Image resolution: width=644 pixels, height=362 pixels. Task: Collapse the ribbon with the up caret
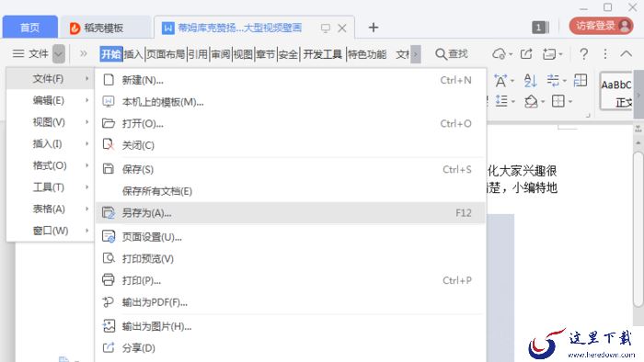626,53
